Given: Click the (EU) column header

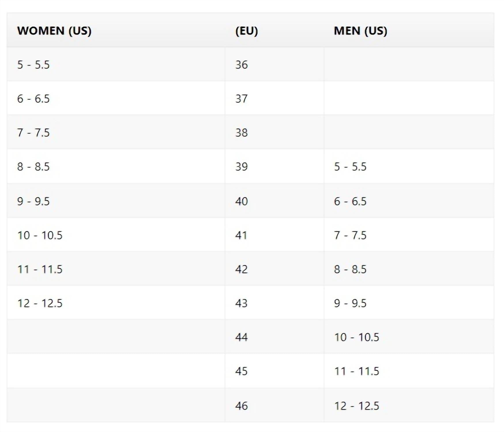Looking at the screenshot, I should (247, 31).
